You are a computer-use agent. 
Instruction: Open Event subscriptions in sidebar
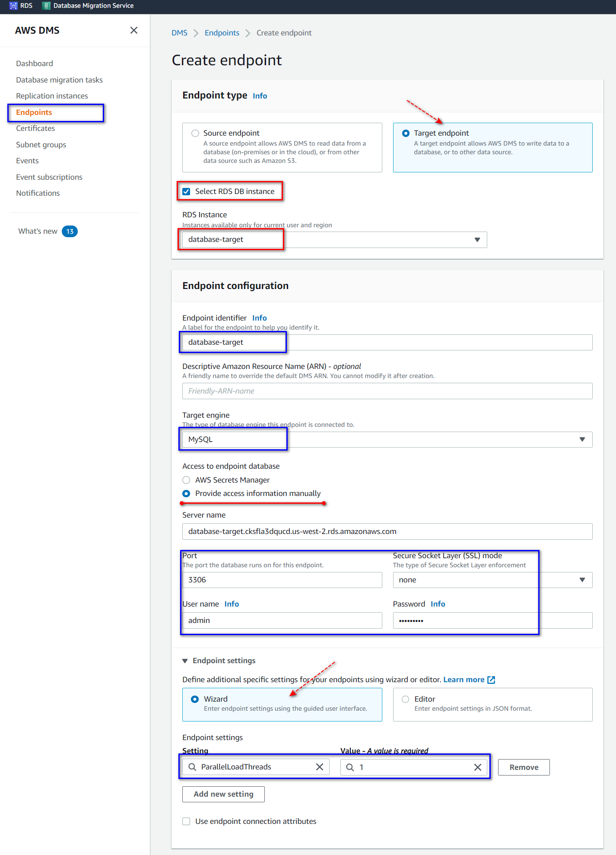tap(49, 177)
